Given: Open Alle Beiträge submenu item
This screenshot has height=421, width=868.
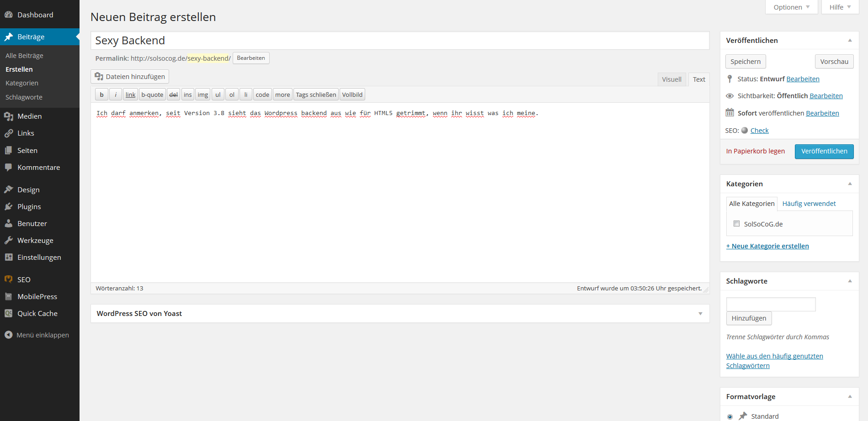Looking at the screenshot, I should (24, 56).
